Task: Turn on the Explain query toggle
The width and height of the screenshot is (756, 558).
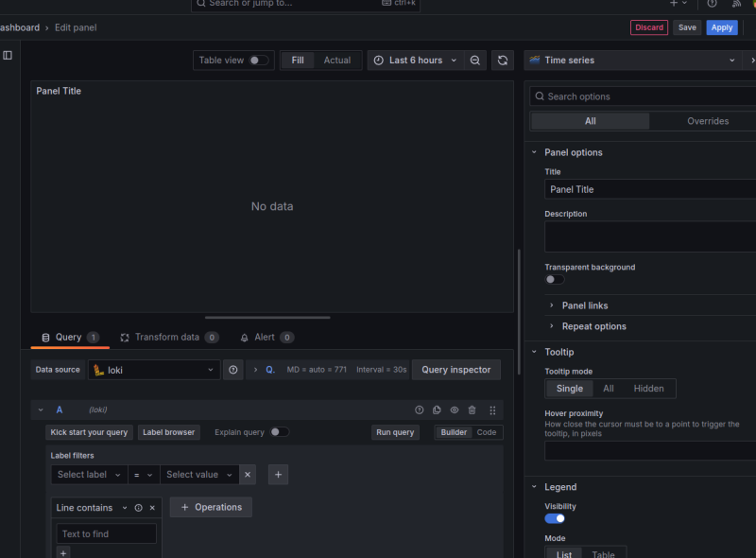Action: click(x=279, y=432)
